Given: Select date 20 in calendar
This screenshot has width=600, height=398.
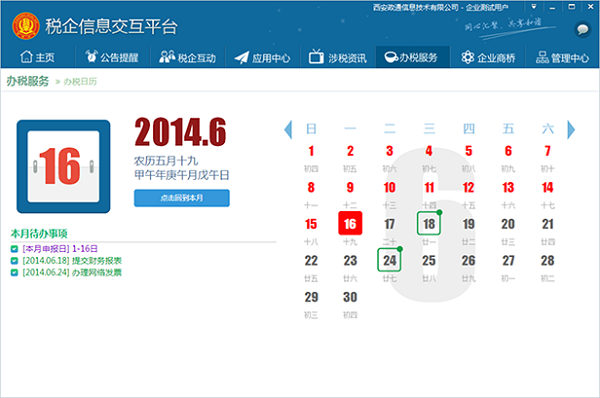Looking at the screenshot, I should pos(508,224).
